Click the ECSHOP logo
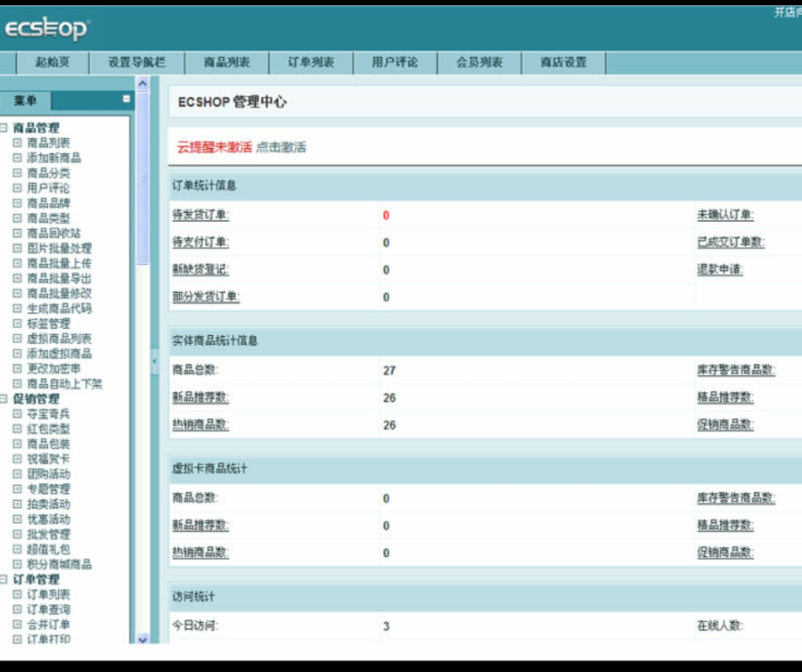The width and height of the screenshot is (802, 672). 47,29
